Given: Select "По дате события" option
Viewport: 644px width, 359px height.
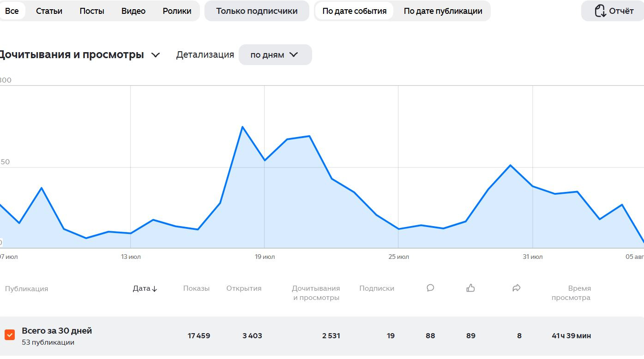Looking at the screenshot, I should 355,11.
